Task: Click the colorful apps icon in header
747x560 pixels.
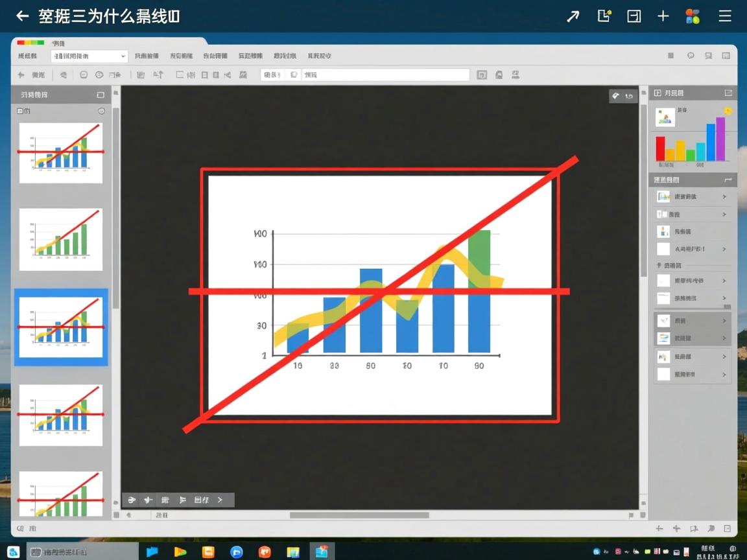Action: click(x=693, y=16)
